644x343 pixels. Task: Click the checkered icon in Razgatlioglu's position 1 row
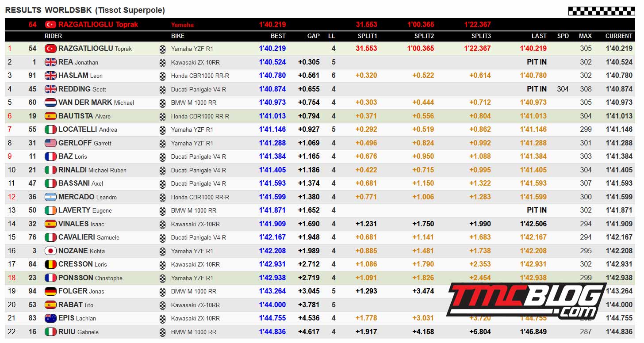click(x=162, y=49)
